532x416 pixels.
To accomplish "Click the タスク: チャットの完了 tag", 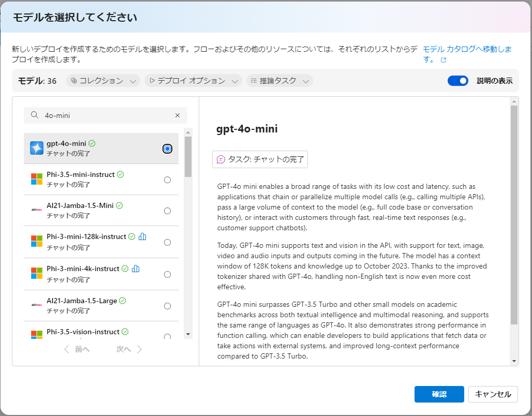I will click(x=260, y=159).
